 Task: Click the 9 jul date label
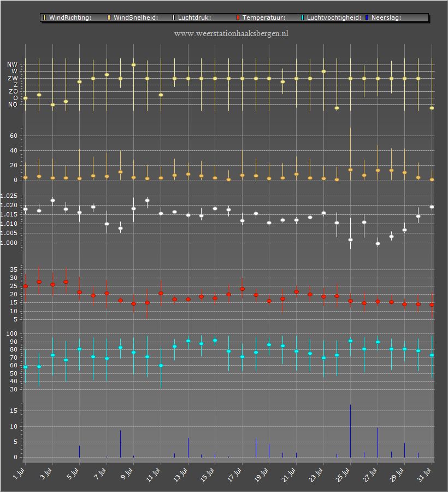click(x=128, y=473)
